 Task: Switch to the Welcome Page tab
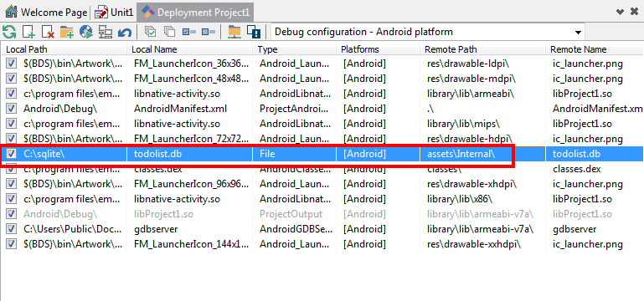point(46,13)
